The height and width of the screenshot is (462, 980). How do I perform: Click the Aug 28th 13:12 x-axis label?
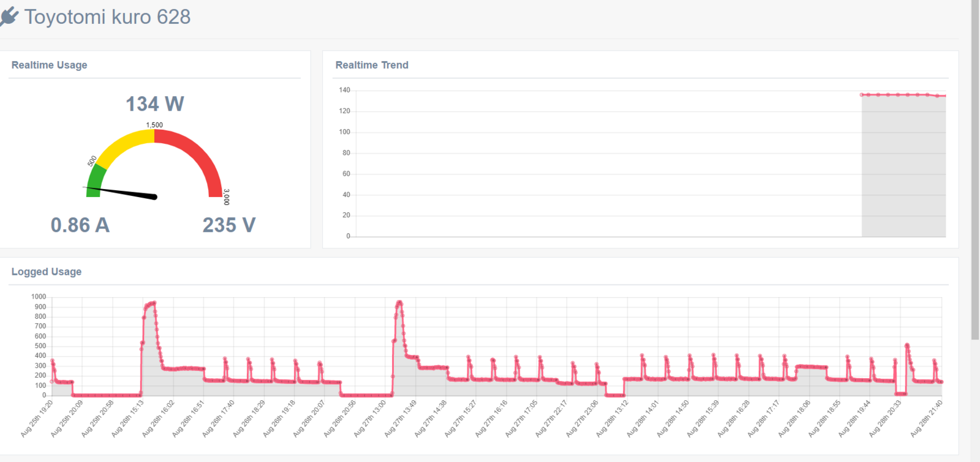point(612,419)
